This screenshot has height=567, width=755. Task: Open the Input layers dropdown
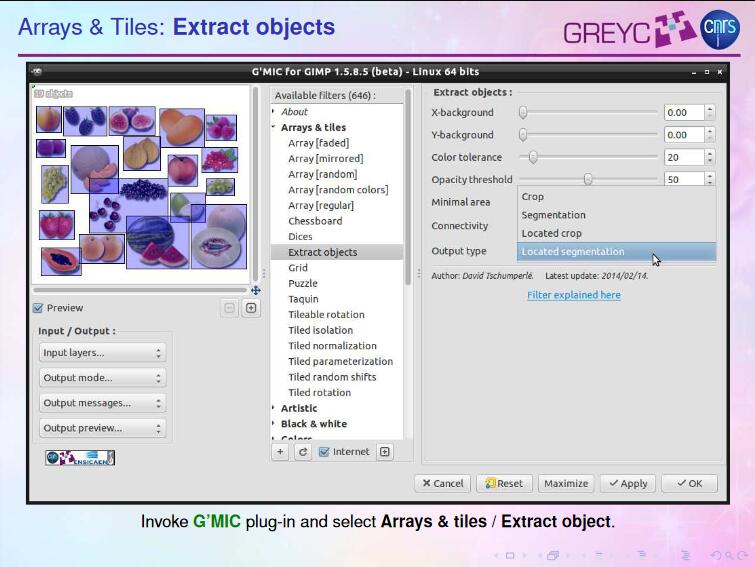coord(103,353)
